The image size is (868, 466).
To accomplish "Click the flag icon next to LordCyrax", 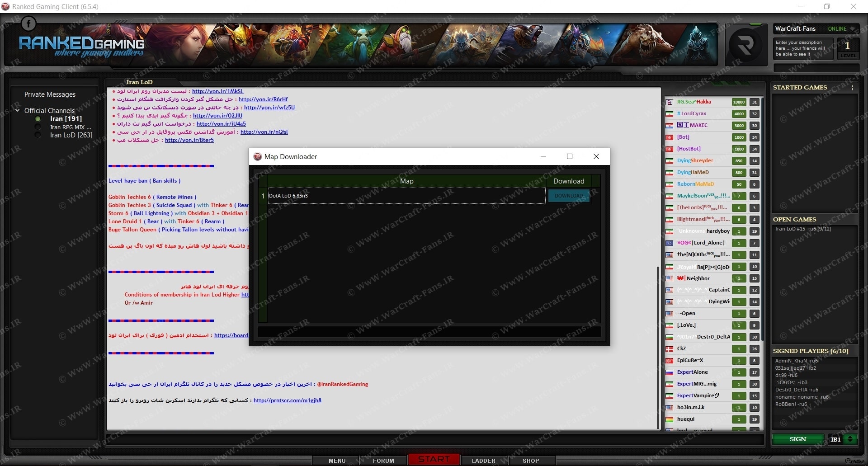I will (670, 114).
